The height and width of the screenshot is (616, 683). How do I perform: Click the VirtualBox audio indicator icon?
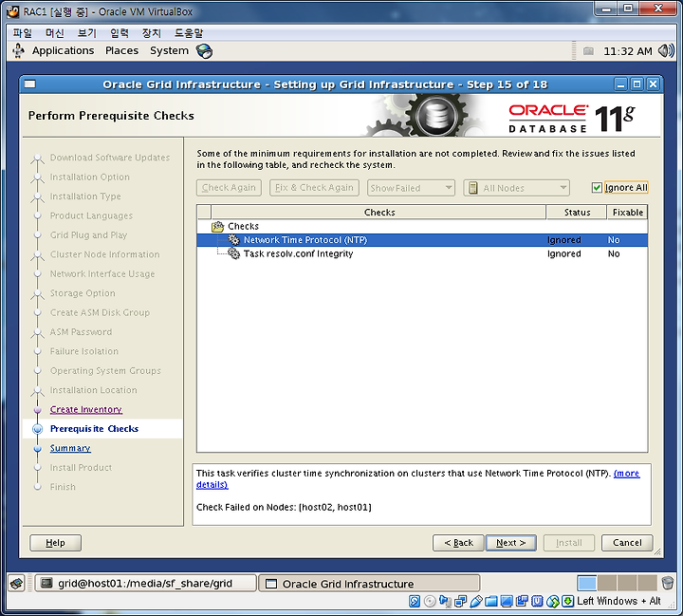pyautogui.click(x=445, y=602)
